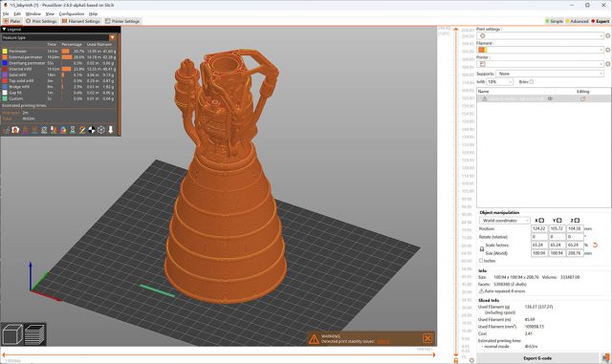Screen dimensions: 612x364
Task: Toggle the center of gravity icon
Action: click(x=92, y=130)
